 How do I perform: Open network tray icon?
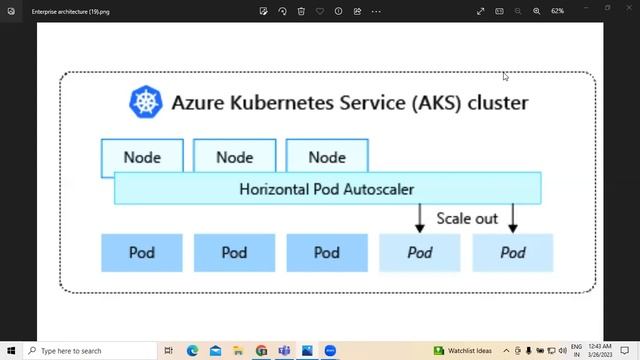click(x=551, y=351)
